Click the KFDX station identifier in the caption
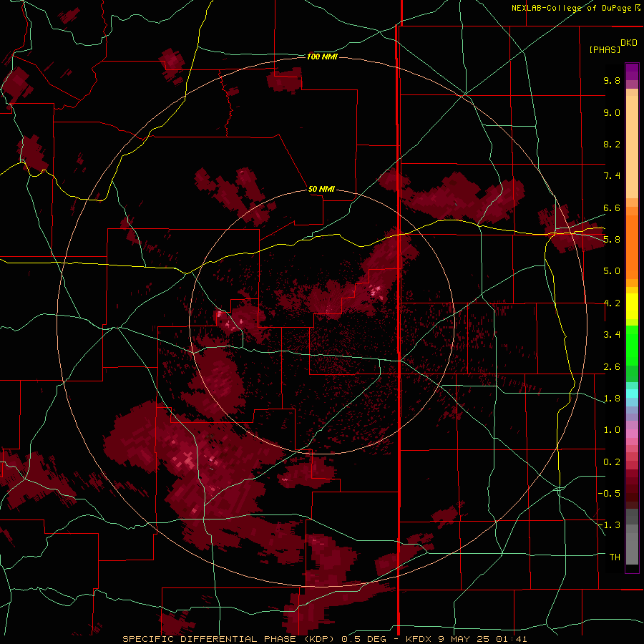644x644 pixels. [419, 639]
